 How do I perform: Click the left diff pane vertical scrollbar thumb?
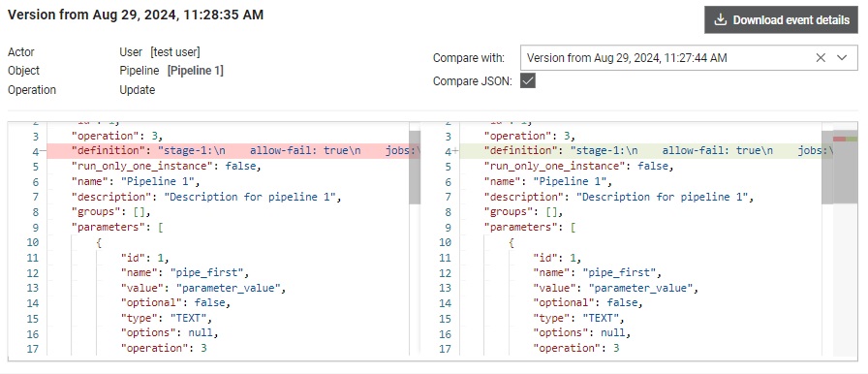click(415, 167)
